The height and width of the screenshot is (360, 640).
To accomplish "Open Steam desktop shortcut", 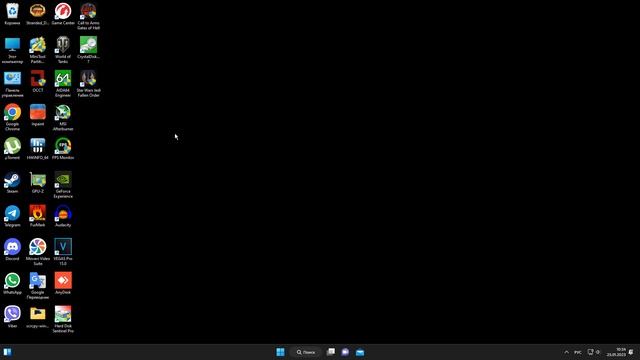I will [x=12, y=182].
